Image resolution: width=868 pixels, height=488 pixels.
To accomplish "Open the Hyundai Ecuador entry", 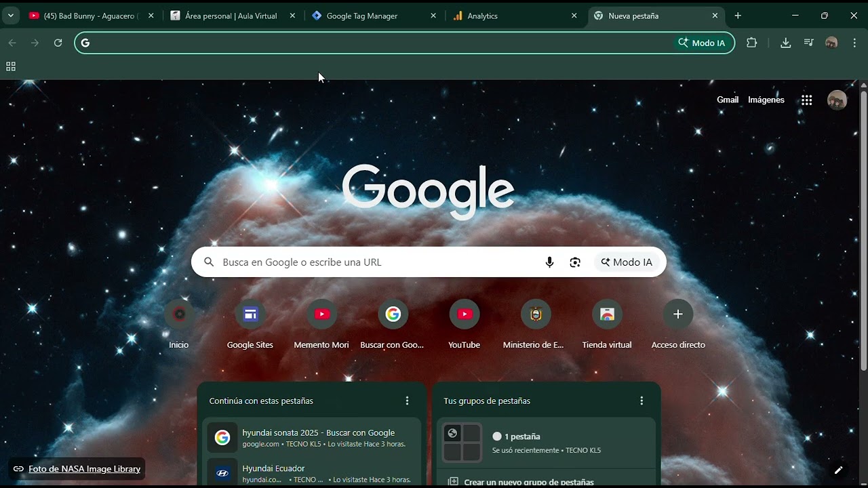I will 312,471.
